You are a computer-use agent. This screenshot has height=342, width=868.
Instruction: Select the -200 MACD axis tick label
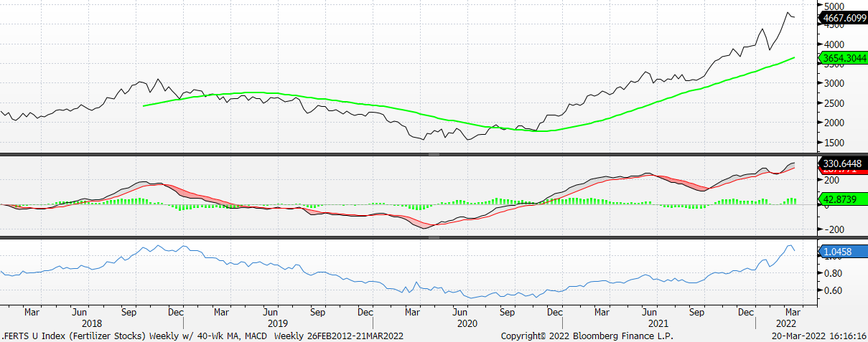[834, 229]
